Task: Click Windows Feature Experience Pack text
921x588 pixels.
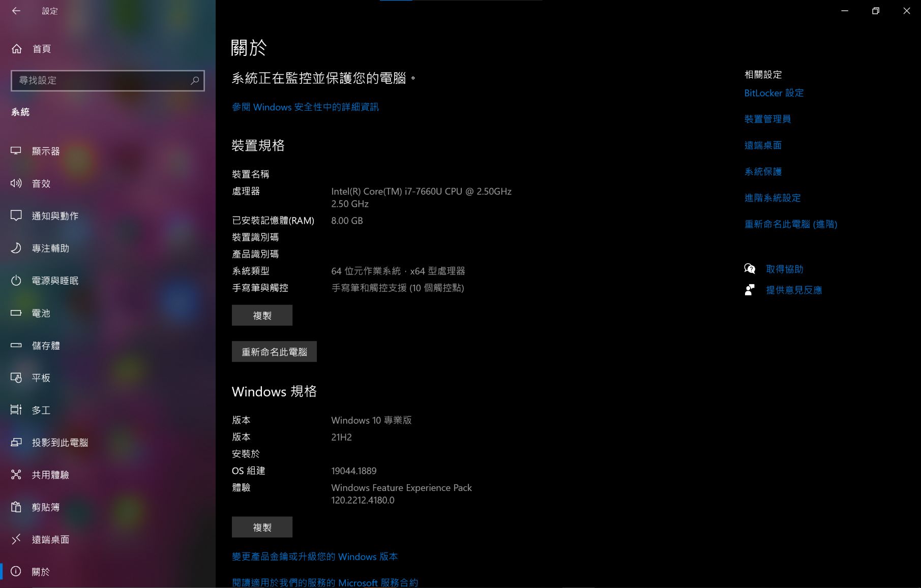Action: [x=401, y=493]
